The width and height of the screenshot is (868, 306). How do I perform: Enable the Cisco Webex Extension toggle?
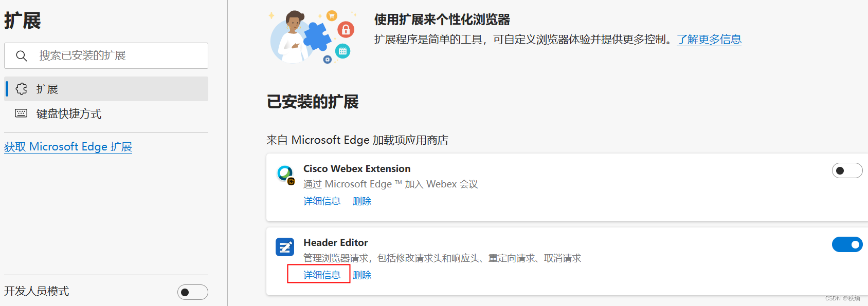[847, 170]
